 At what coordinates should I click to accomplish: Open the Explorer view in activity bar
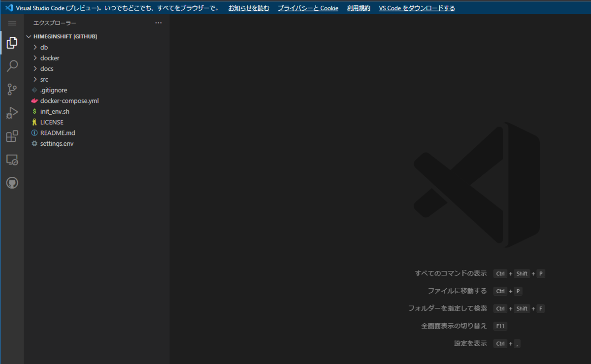12,43
